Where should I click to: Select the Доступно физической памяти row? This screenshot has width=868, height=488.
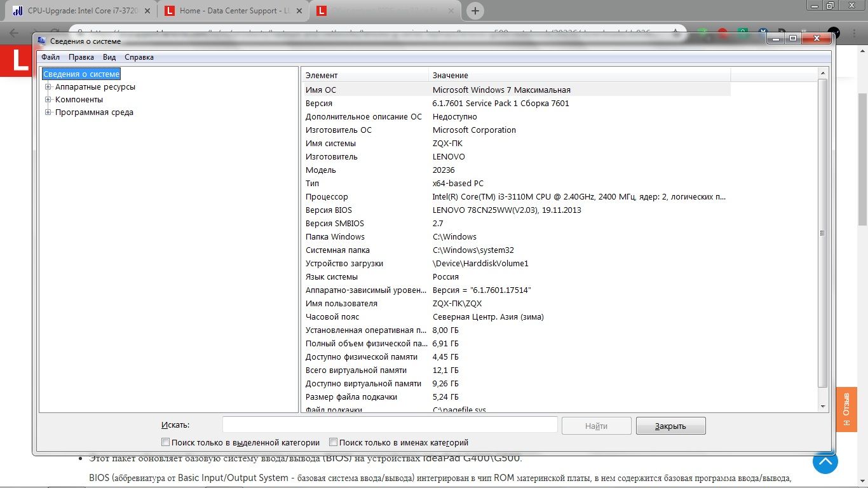pyautogui.click(x=515, y=356)
